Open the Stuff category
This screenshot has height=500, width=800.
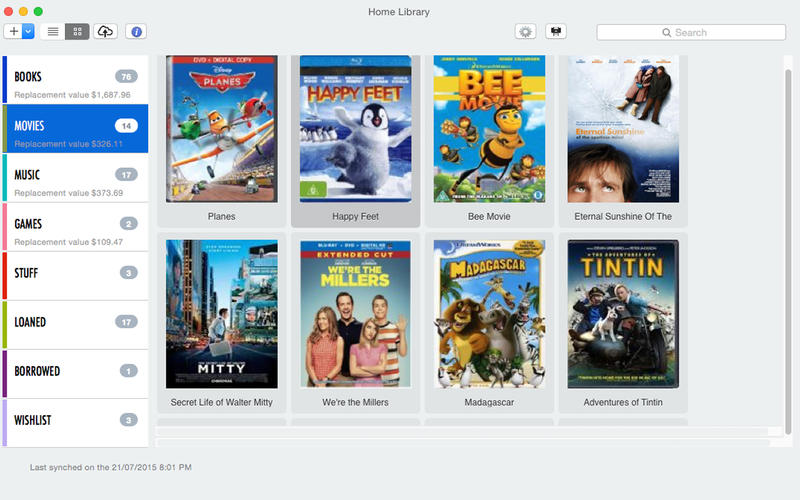click(76, 276)
